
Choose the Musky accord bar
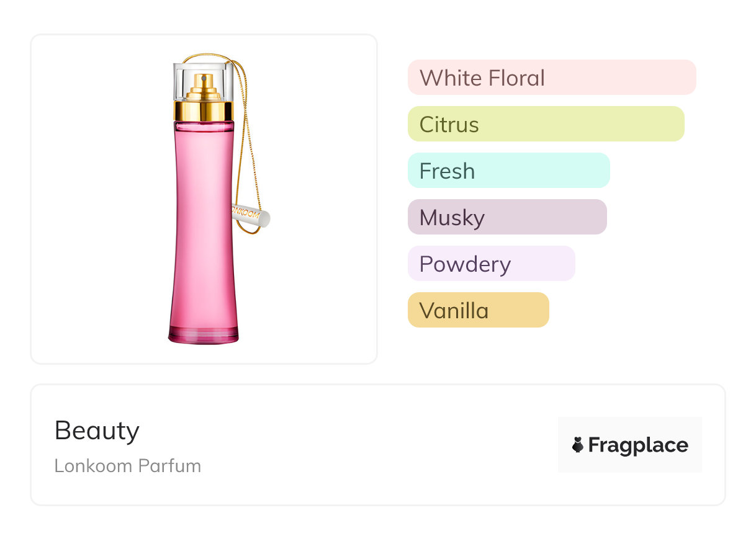click(x=506, y=217)
